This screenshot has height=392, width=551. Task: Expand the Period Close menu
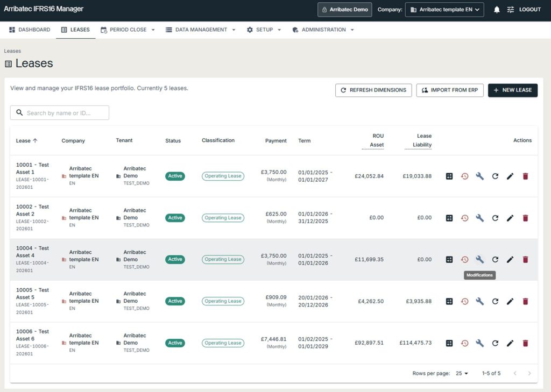click(128, 30)
